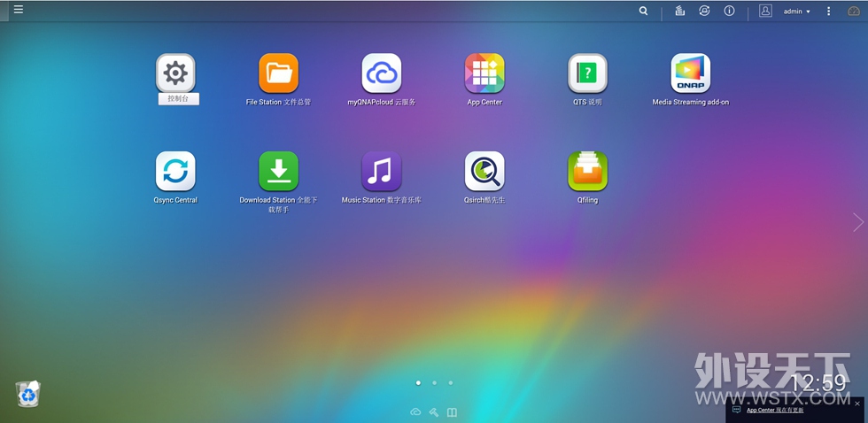868x423 pixels.
Task: Open Qsync Central app icon
Action: pos(175,171)
